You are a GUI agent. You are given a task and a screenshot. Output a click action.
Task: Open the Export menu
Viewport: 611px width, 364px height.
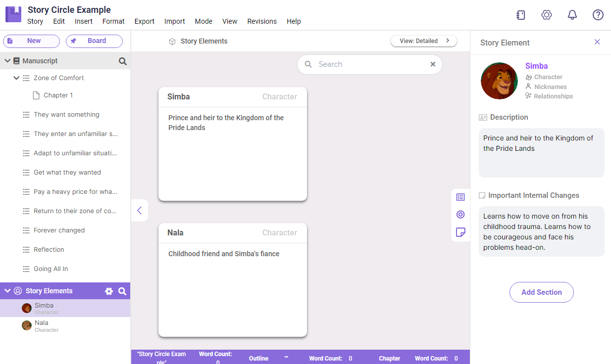point(145,21)
